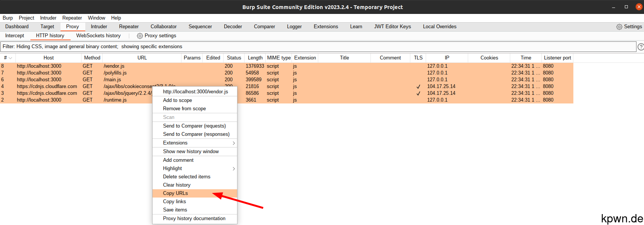644x225 pixels.
Task: Sort by the Time column header
Action: coord(526,58)
